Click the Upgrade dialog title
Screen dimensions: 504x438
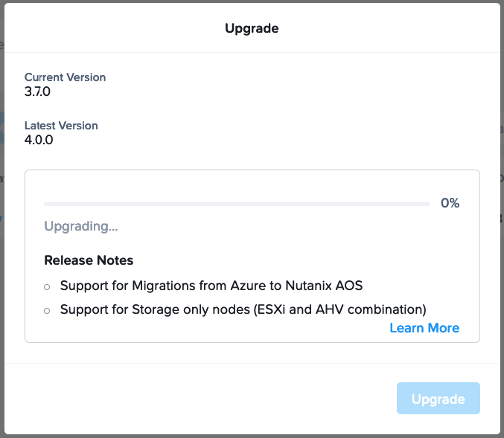pyautogui.click(x=252, y=28)
